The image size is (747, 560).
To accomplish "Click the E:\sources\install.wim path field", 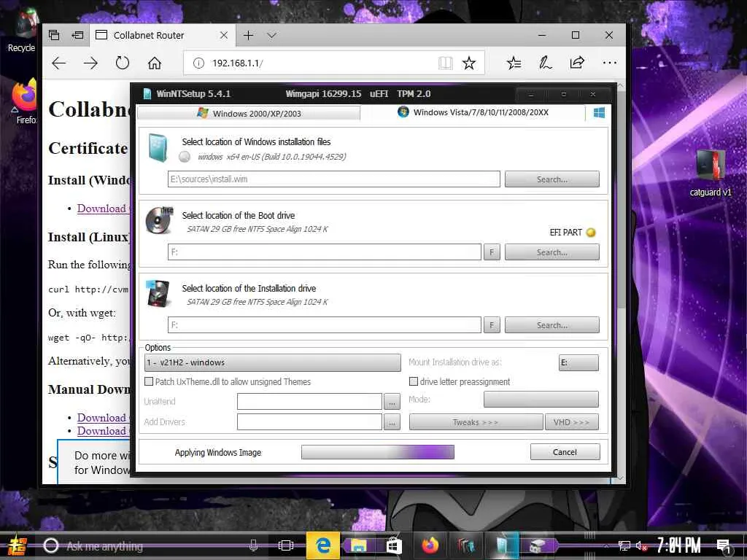I will 334,179.
